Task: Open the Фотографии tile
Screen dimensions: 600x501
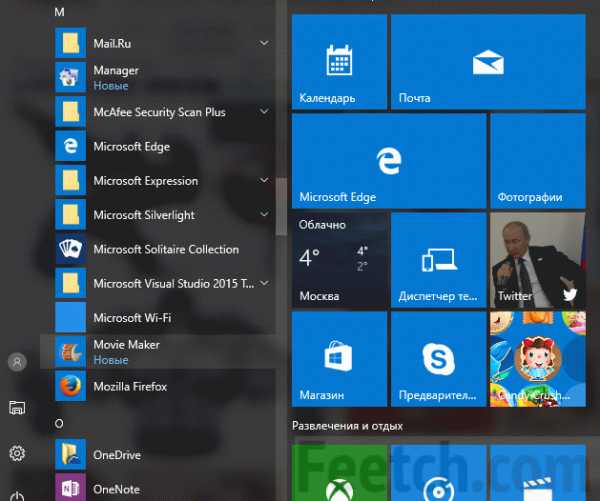Action: point(538,161)
